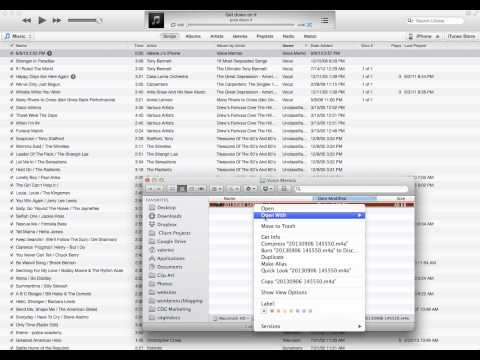Viewport: 480px width, 360px height.
Task: Uncheck the If I Ruled The World checkbox
Action: [x=12, y=69]
